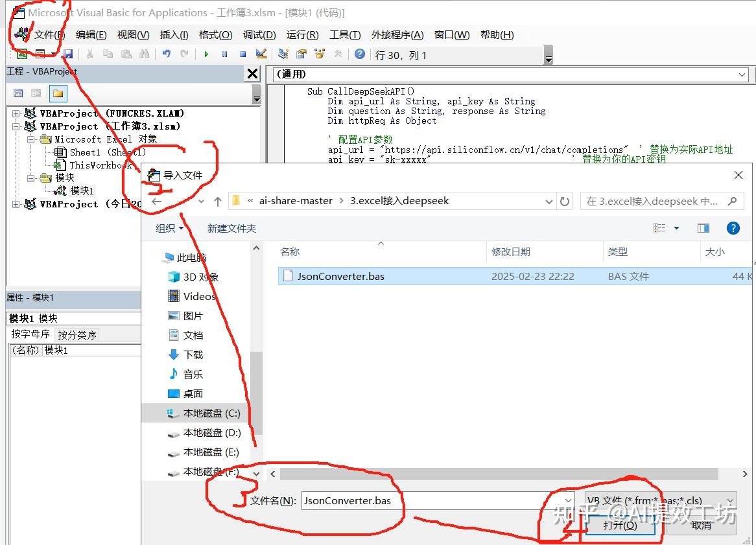Click the Copy toolbar icon
Screen dimensions: 756x545
[x=108, y=54]
